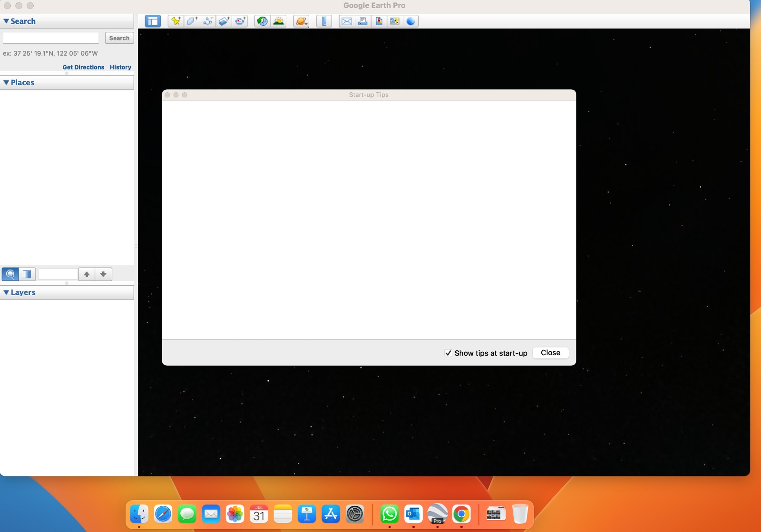Viewport: 761px width, 532px height.
Task: Open Finder from the dock
Action: click(x=139, y=514)
